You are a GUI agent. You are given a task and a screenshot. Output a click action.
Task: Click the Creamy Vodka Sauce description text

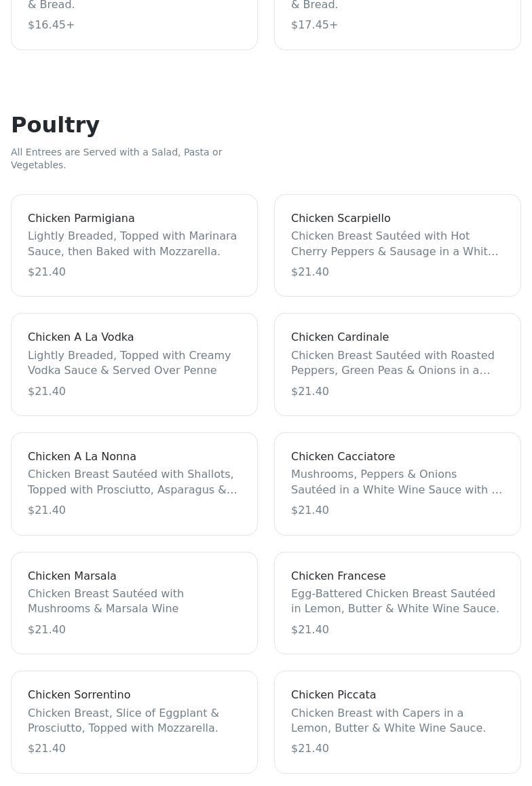point(129,363)
